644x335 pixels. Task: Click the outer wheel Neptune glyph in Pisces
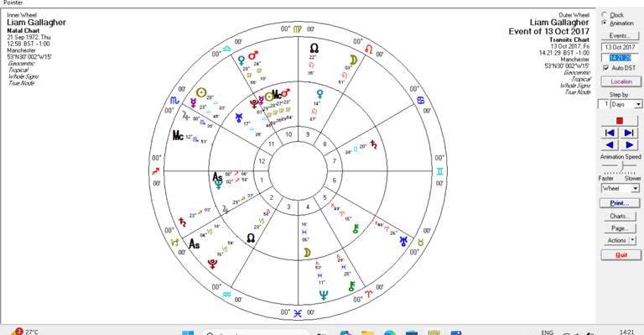coord(324,295)
